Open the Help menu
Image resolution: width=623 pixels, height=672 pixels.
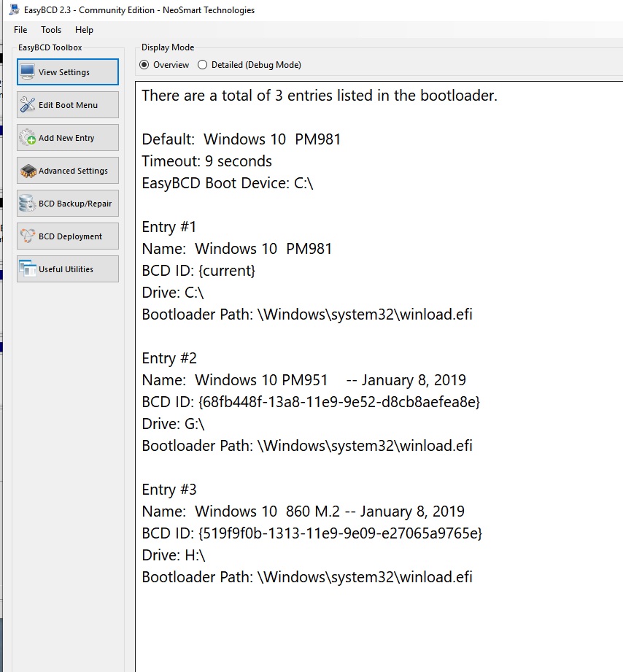(x=84, y=30)
